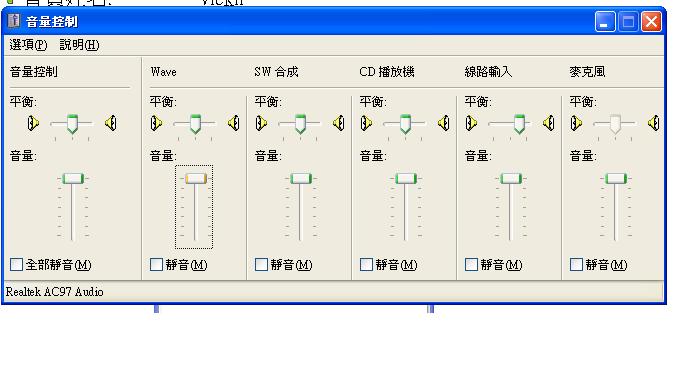Click the Realtek AC97 Audio status bar text
This screenshot has width=680, height=384.
[54, 292]
